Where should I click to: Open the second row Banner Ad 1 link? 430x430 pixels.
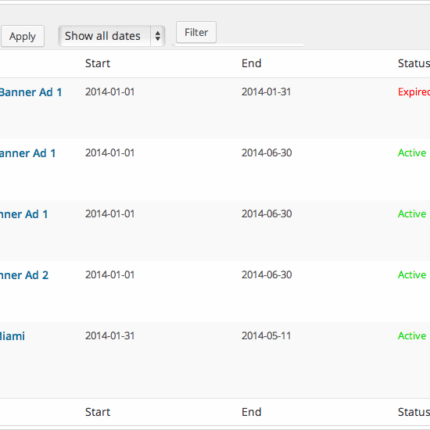(x=28, y=153)
